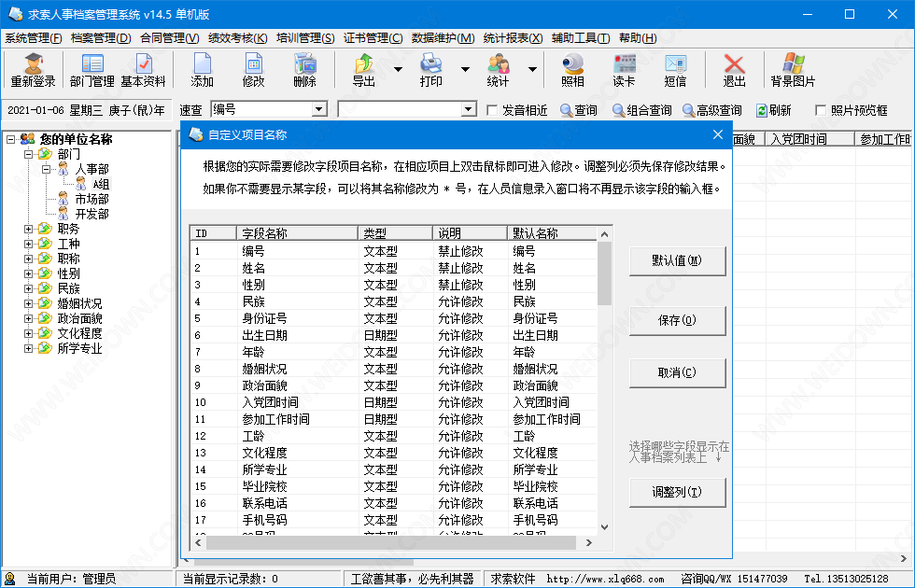This screenshot has width=915, height=588.
Task: Click the 删除 delete record icon
Action: tap(304, 70)
